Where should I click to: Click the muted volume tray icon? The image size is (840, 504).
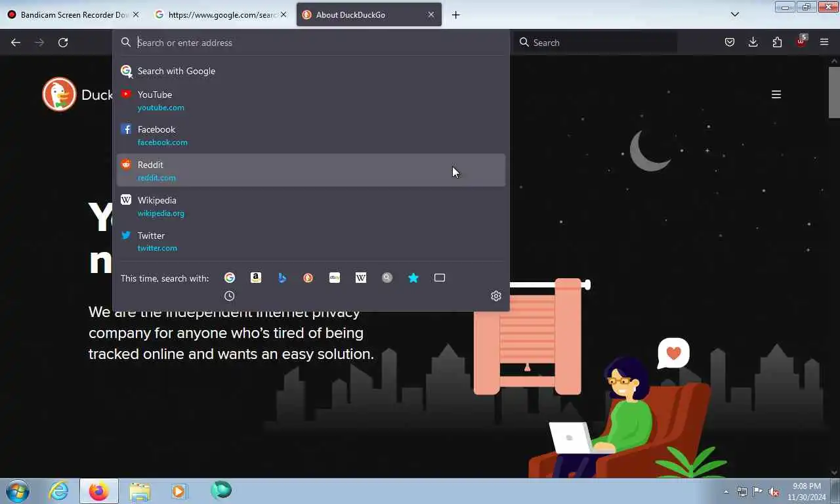[x=774, y=492]
